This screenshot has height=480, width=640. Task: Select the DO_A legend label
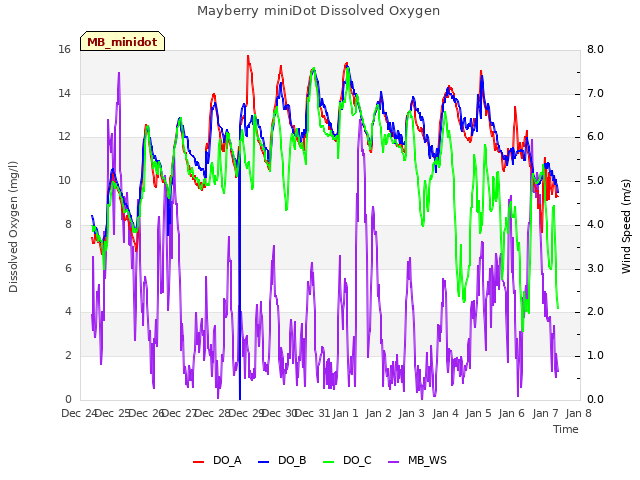tap(227, 460)
